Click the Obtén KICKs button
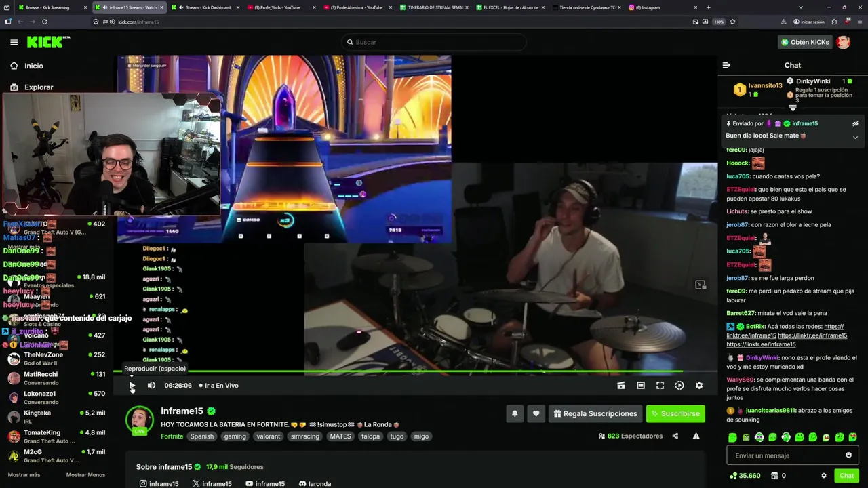Screen dimensions: 868x488 tap(805, 42)
